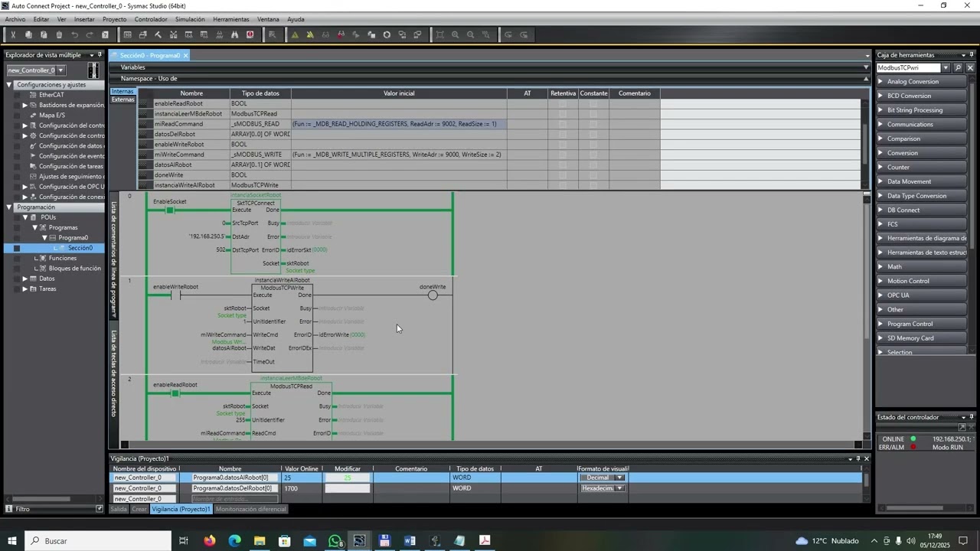The image size is (980, 551).
Task: Click the Delete trash icon in toolbar
Action: tap(59, 34)
